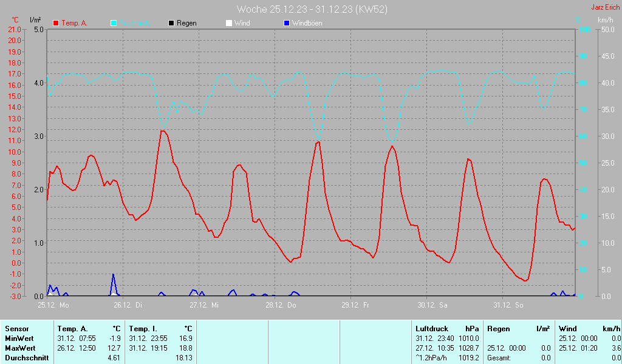Click the '-3.0' temperature axis tick
622x364 pixels.
[x=15, y=296]
